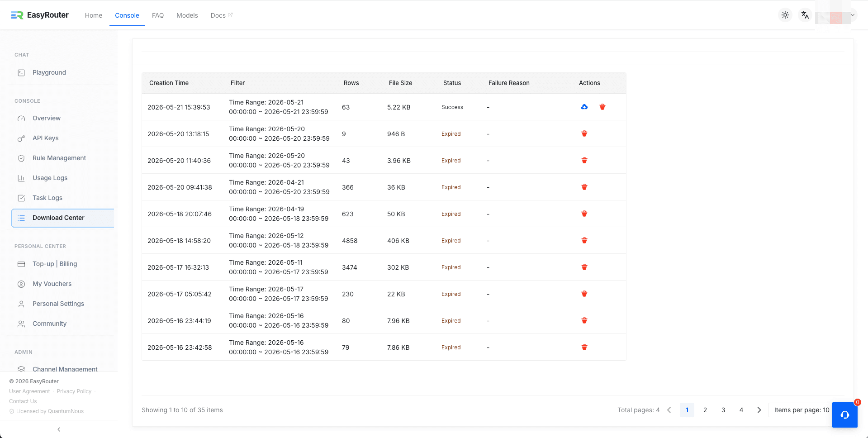Open the FAQ tab
The height and width of the screenshot is (438, 868).
[158, 15]
